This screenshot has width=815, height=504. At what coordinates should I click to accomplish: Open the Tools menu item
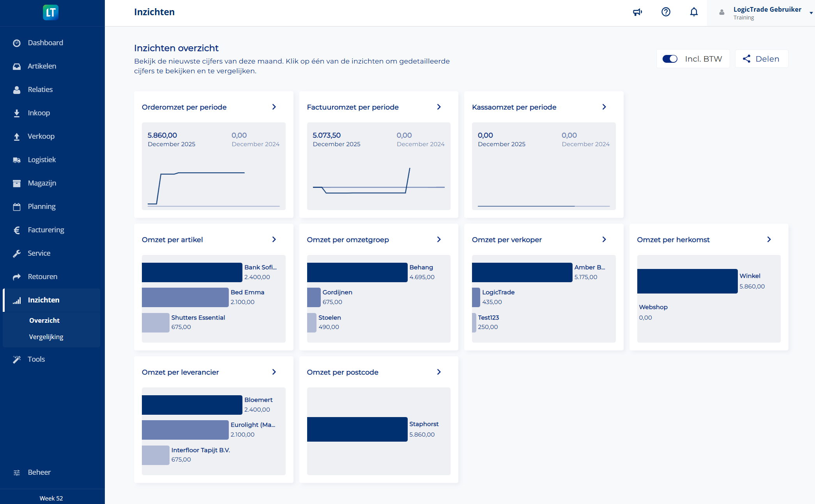tap(35, 359)
